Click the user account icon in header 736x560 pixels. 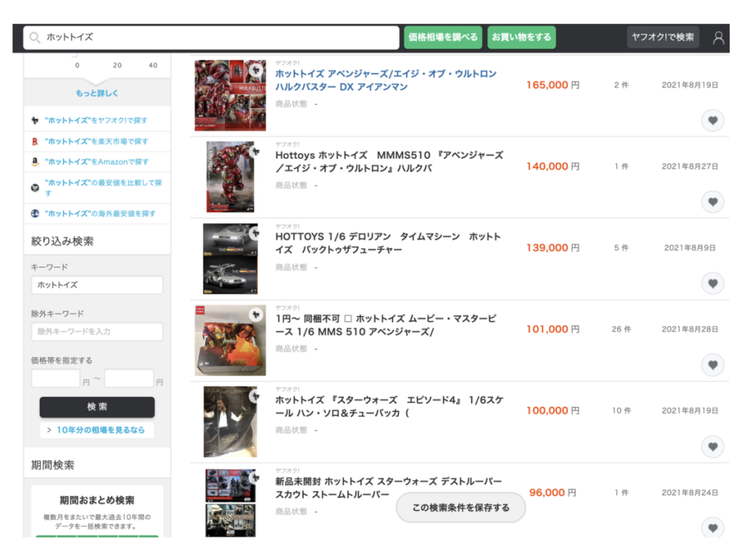click(x=718, y=38)
